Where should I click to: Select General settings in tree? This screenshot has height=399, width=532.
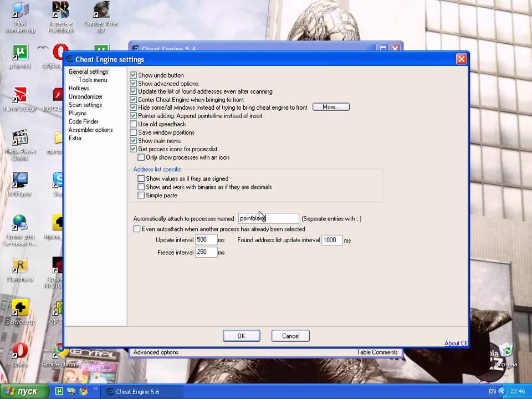88,71
